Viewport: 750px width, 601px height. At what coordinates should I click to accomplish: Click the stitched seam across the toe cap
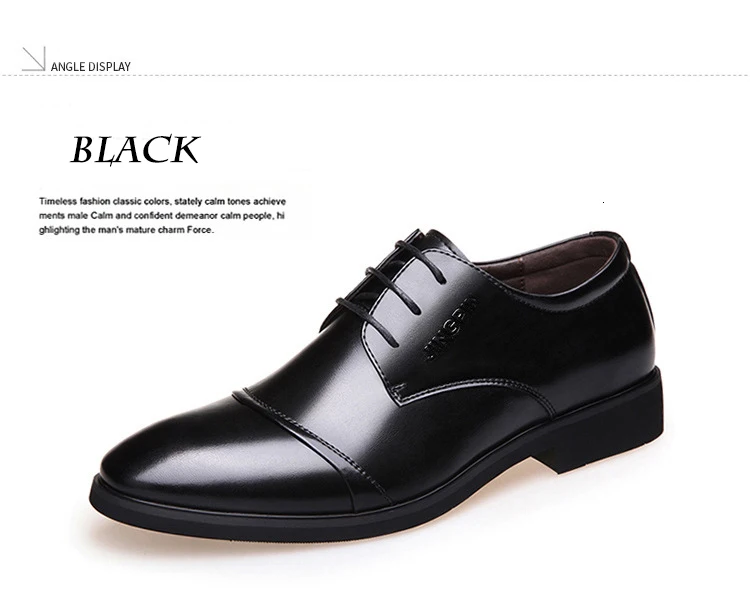point(311,443)
